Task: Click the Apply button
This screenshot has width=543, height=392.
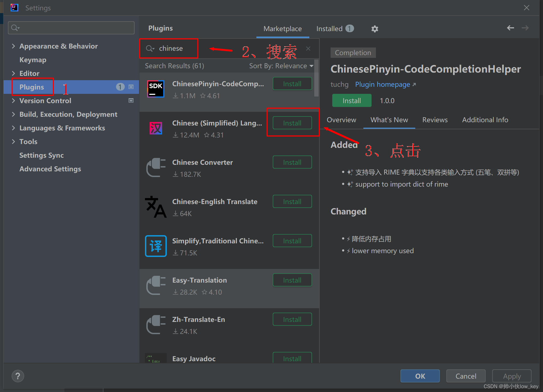Action: click(512, 376)
